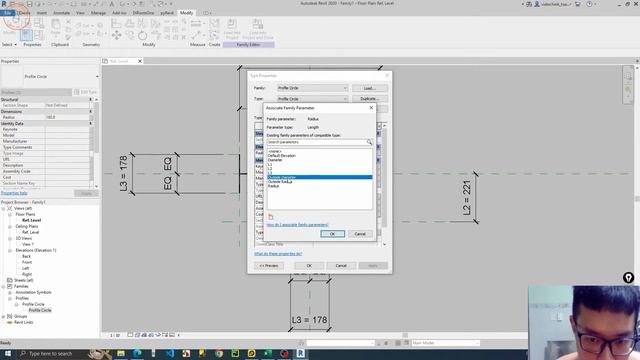Screen dimensions: 640x360
Task: Click the Revit application logo in the title bar
Action: [x=4, y=4]
